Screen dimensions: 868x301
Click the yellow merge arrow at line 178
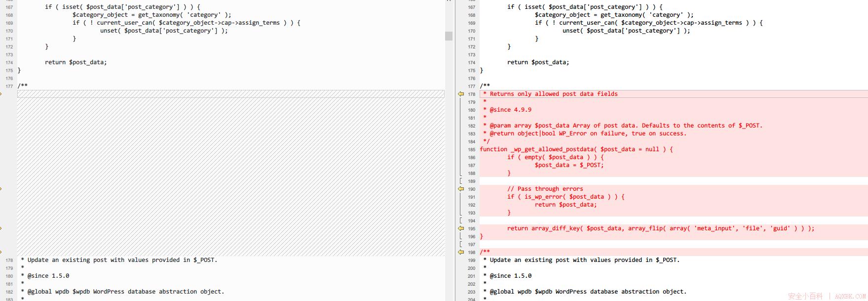coord(461,94)
